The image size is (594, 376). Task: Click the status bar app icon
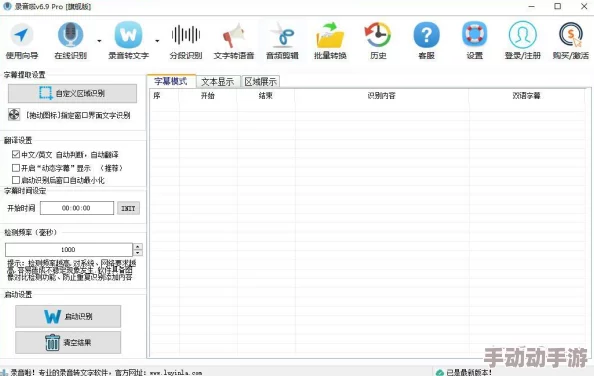[x=4, y=373]
